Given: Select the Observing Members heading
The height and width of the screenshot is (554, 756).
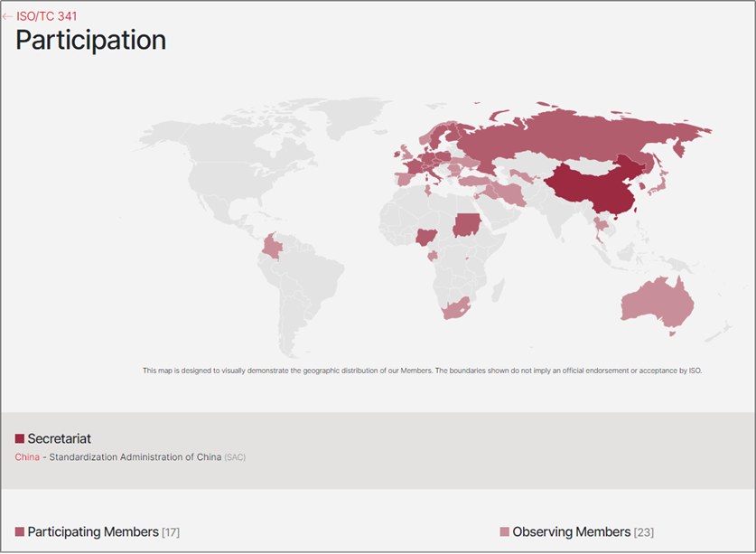Looking at the screenshot, I should click(571, 531).
